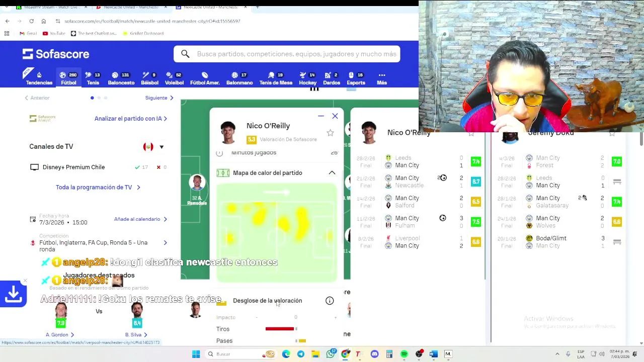The height and width of the screenshot is (362, 644).
Task: Open Telegram from the taskbar
Action: [301, 354]
